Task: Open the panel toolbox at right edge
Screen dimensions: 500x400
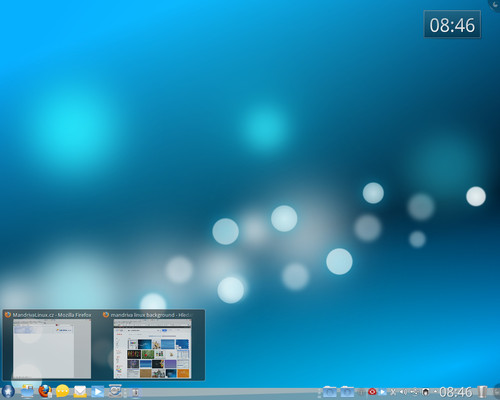Action: (x=496, y=392)
